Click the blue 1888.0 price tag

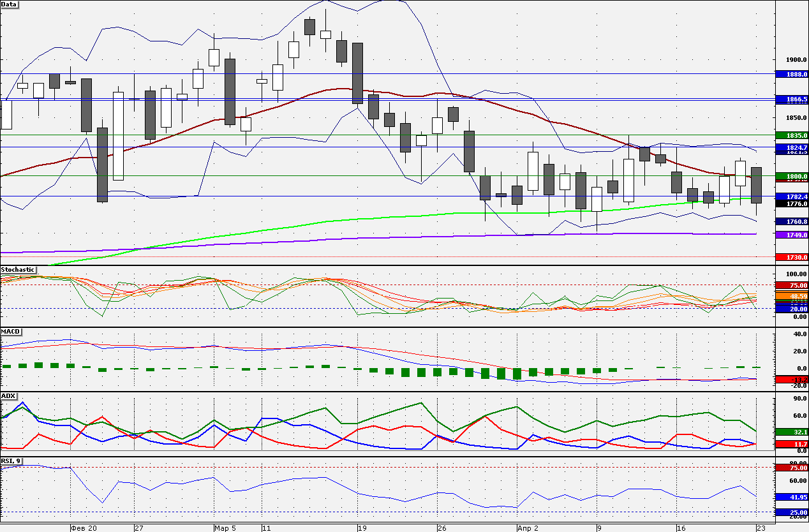[792, 74]
